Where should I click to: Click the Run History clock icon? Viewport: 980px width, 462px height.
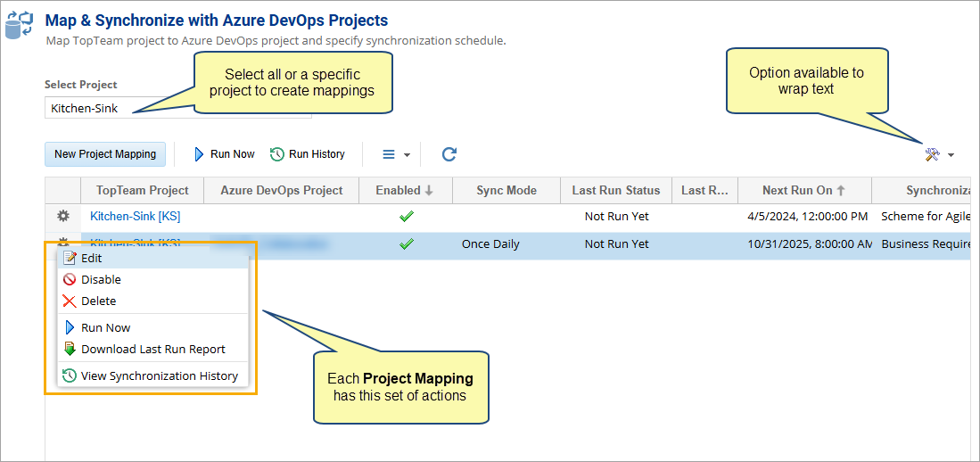[x=277, y=154]
